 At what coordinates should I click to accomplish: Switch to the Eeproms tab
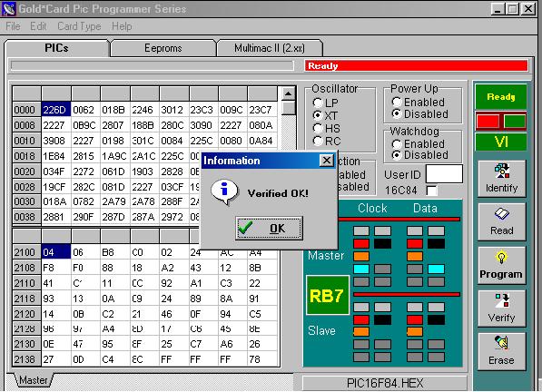[x=163, y=48]
